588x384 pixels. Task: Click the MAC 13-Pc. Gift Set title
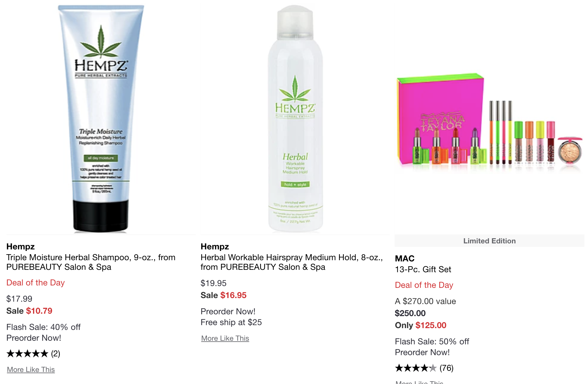coord(423,269)
